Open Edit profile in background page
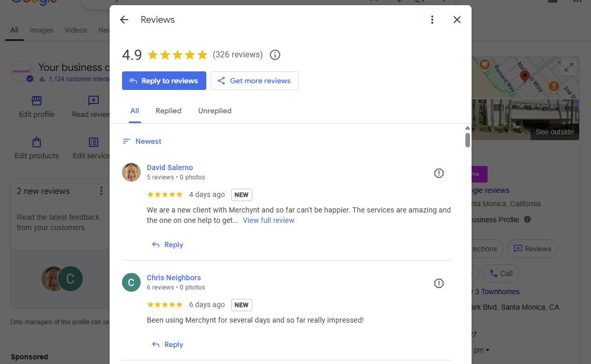 (37, 107)
